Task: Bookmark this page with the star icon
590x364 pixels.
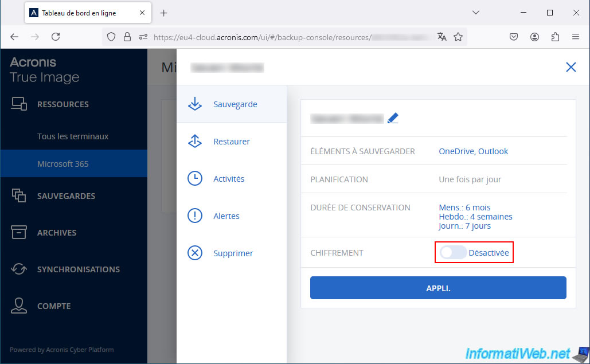Action: coord(458,37)
